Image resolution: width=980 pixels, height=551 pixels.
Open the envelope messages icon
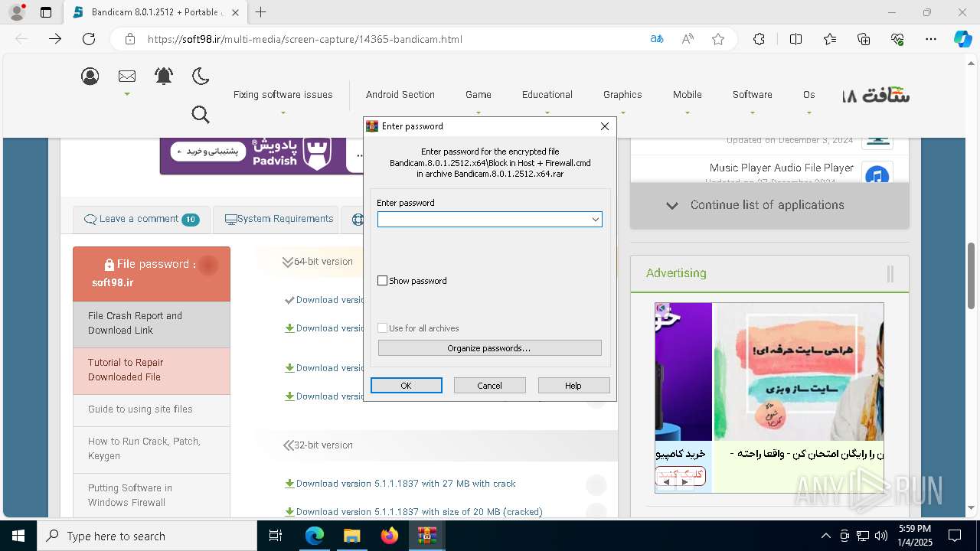point(127,76)
